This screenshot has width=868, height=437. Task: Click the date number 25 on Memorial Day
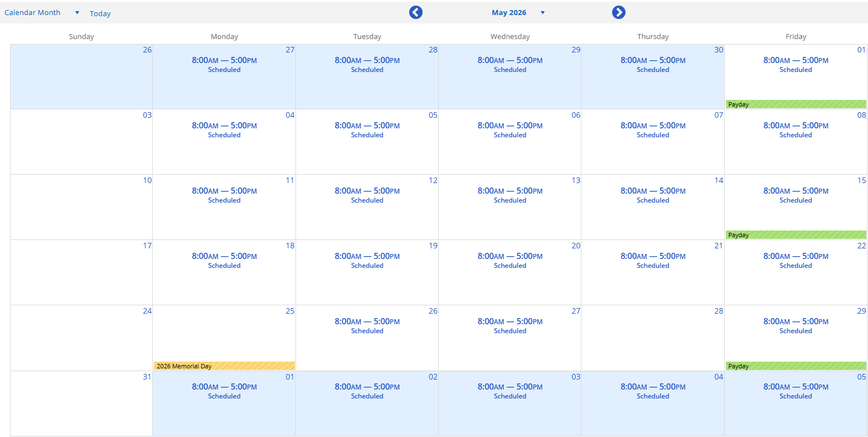coord(290,311)
